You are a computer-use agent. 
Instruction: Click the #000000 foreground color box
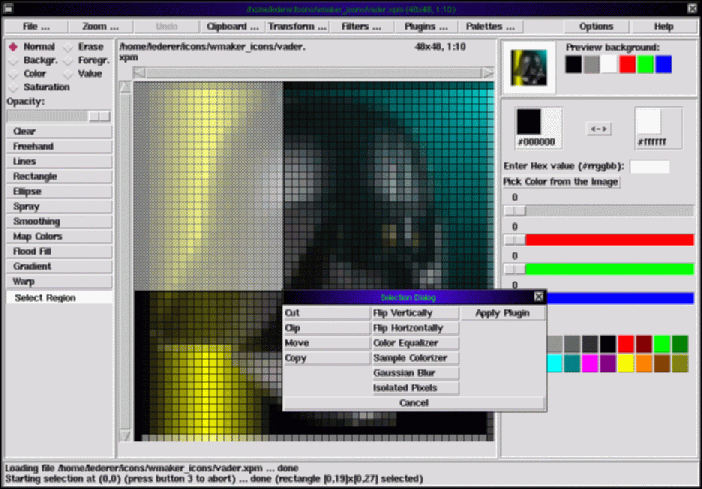click(x=539, y=128)
